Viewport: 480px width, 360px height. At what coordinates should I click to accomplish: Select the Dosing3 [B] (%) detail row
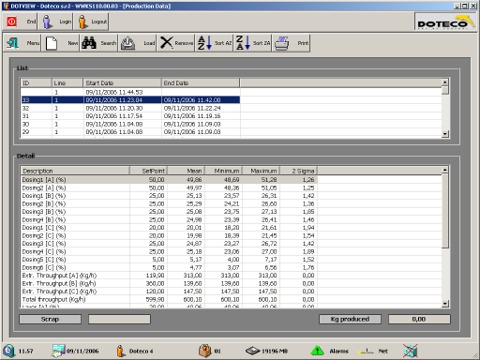[x=169, y=212]
